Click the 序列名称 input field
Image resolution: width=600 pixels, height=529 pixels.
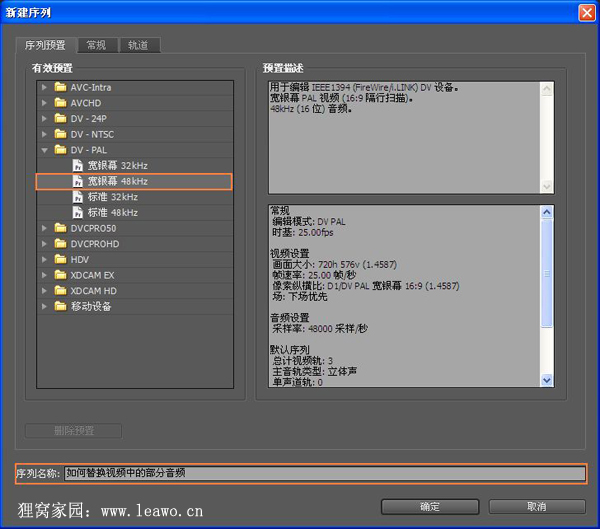click(x=325, y=473)
